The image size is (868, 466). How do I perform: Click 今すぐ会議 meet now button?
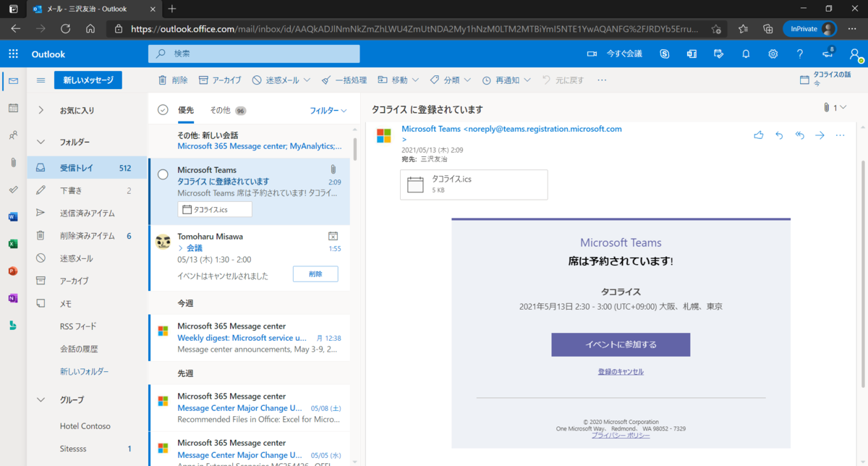[614, 54]
